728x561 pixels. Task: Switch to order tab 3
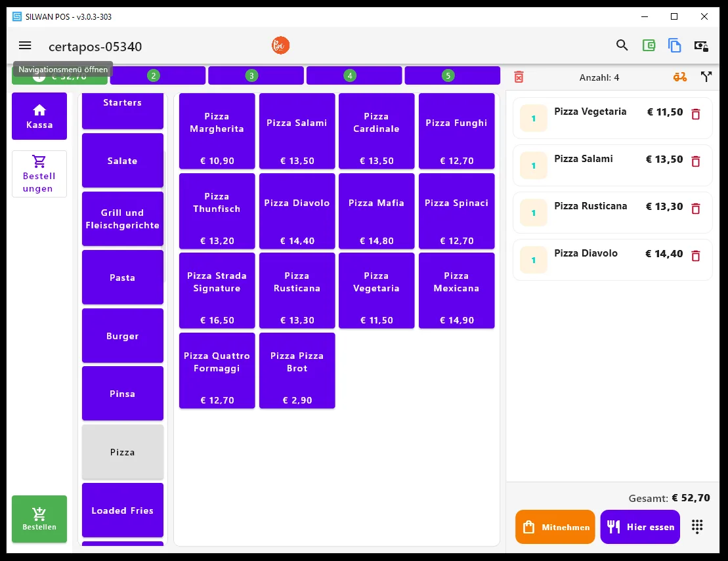256,75
